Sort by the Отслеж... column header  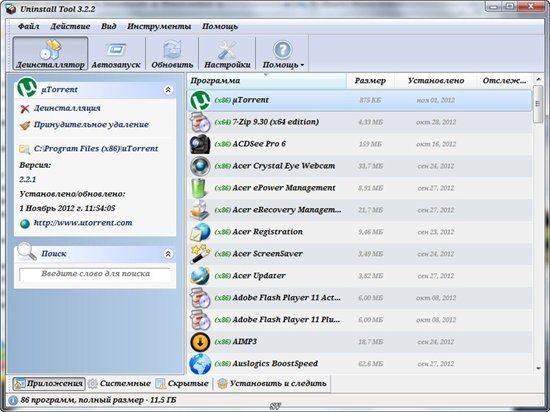504,81
